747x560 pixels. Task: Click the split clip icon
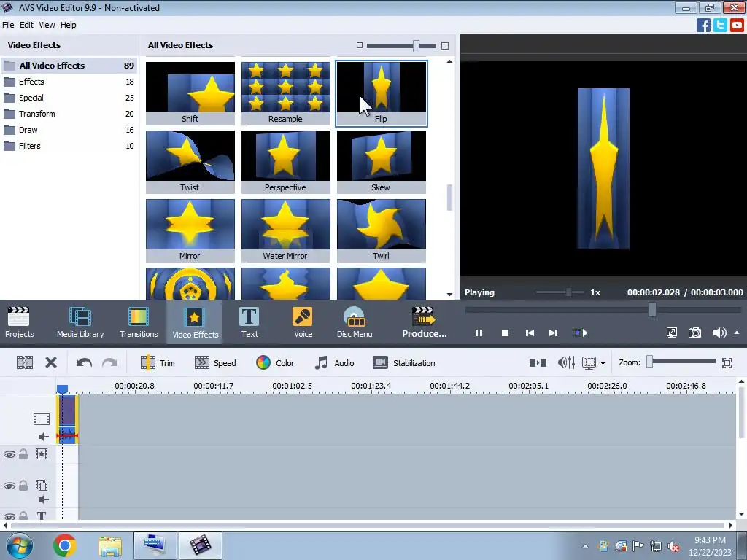tap(25, 363)
